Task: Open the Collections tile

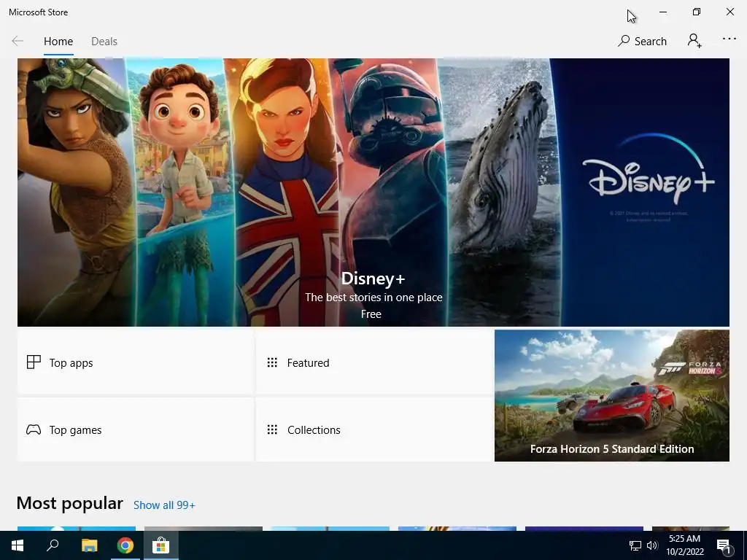Action: 374,429
